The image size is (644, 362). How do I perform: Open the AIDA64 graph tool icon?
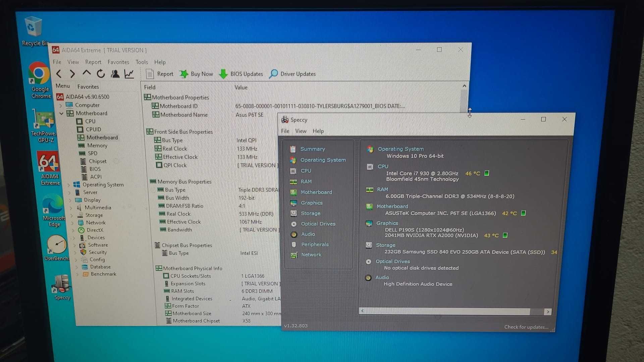tap(129, 74)
